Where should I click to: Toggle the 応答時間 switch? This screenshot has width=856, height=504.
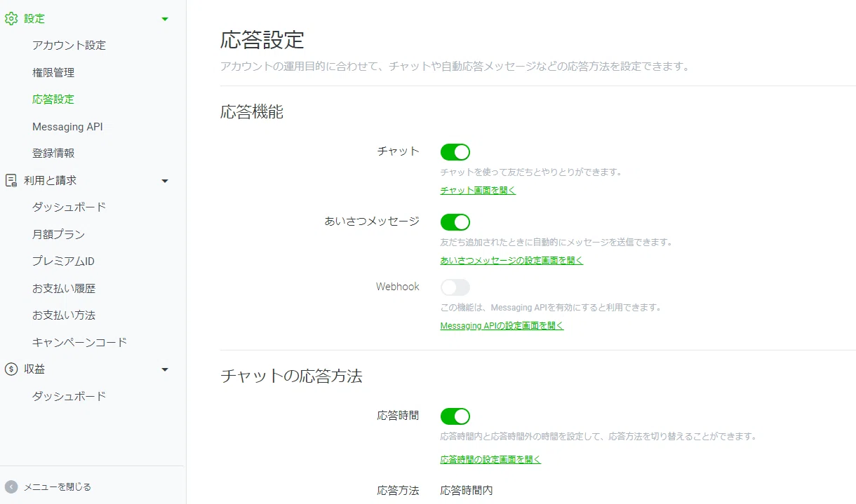pos(455,416)
